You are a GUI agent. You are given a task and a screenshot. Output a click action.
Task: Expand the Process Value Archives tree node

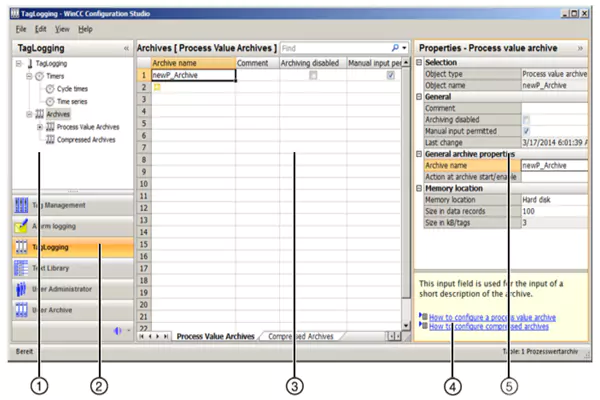point(39,127)
